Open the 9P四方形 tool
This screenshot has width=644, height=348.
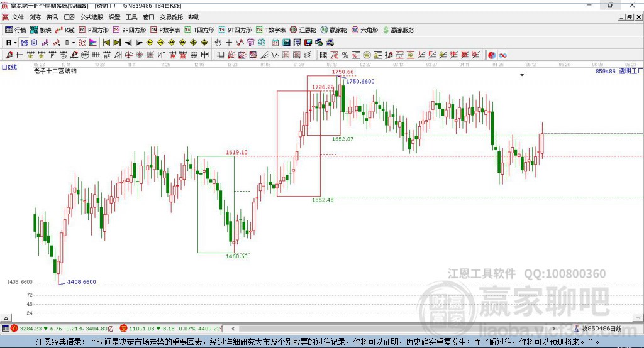(130, 30)
